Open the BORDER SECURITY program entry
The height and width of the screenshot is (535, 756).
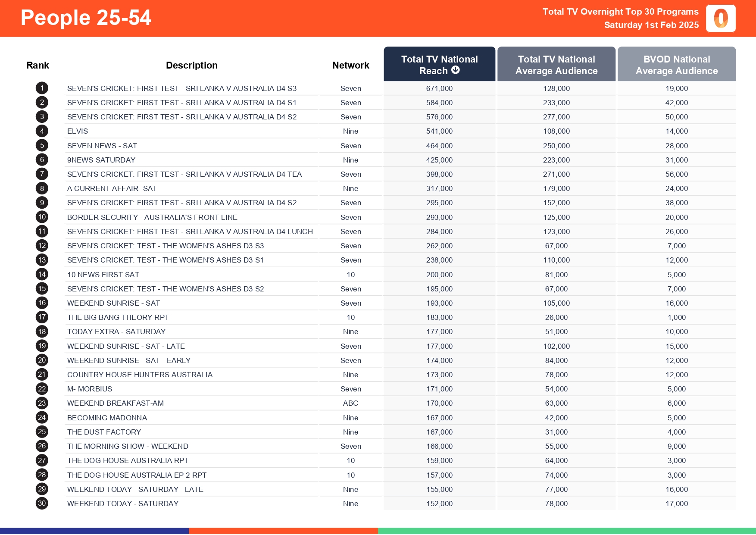pyautogui.click(x=152, y=217)
